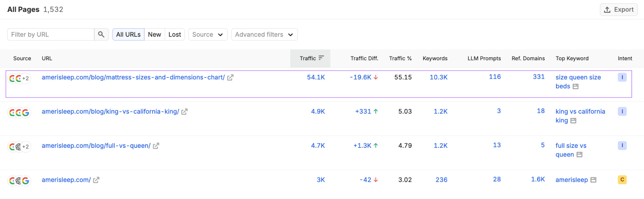Switch to New URLs filter
This screenshot has height=199, width=644.
[x=154, y=35]
